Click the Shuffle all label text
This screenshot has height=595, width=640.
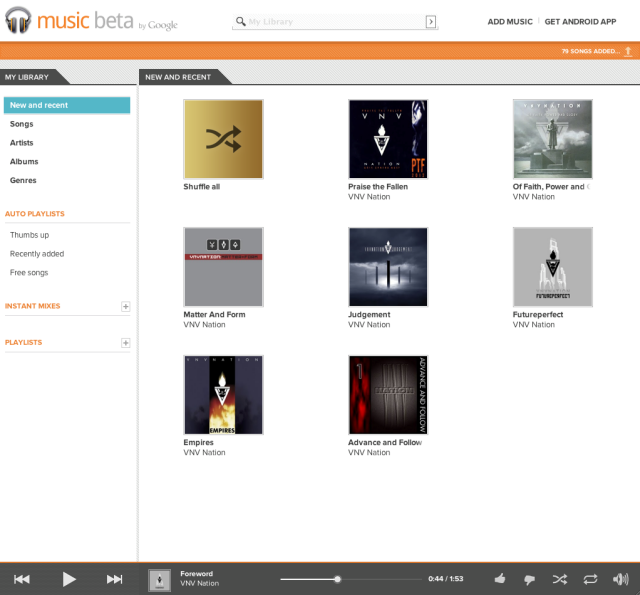coord(202,186)
